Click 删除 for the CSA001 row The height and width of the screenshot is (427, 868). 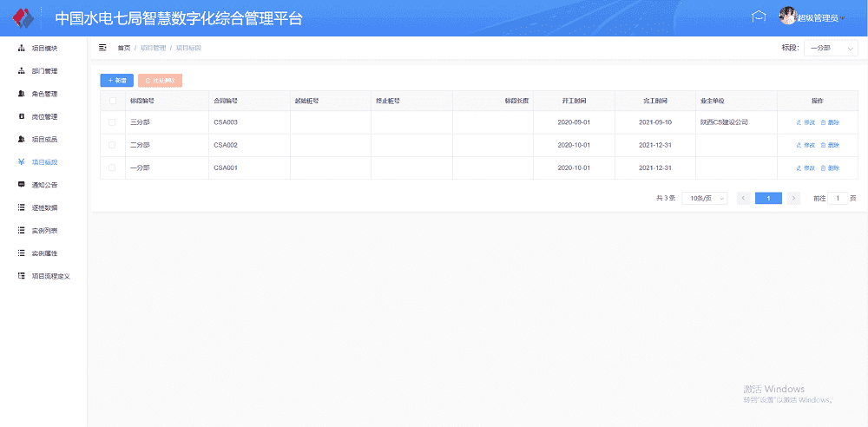click(830, 168)
